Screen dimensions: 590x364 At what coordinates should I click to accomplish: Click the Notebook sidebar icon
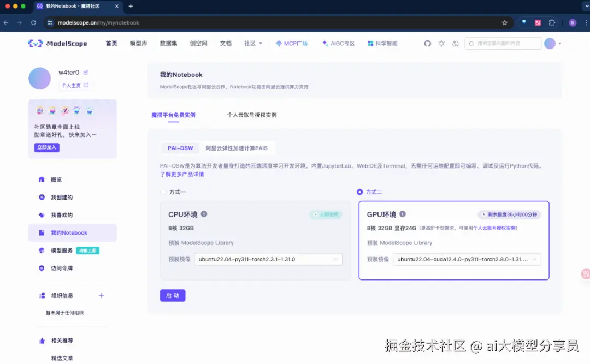[x=42, y=233]
